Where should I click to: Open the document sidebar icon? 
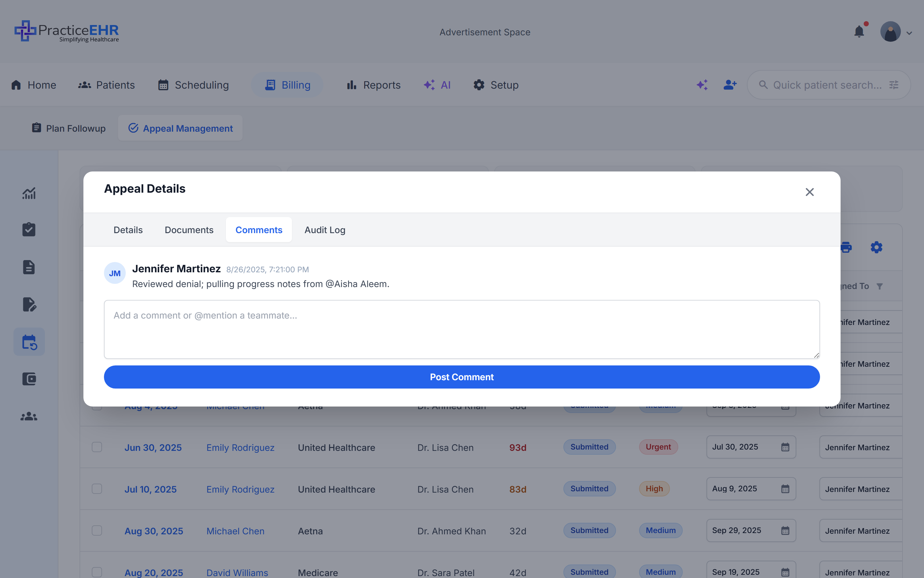pyautogui.click(x=29, y=267)
